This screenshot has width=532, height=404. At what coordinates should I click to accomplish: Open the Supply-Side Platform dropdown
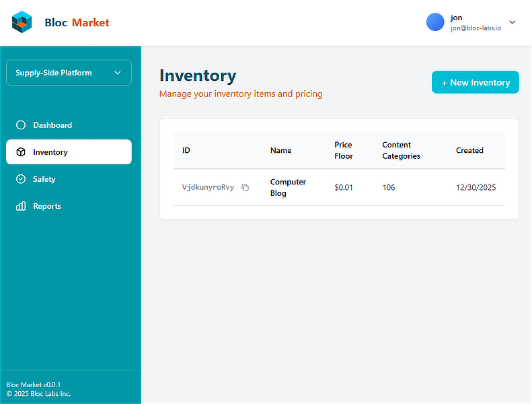[x=69, y=73]
